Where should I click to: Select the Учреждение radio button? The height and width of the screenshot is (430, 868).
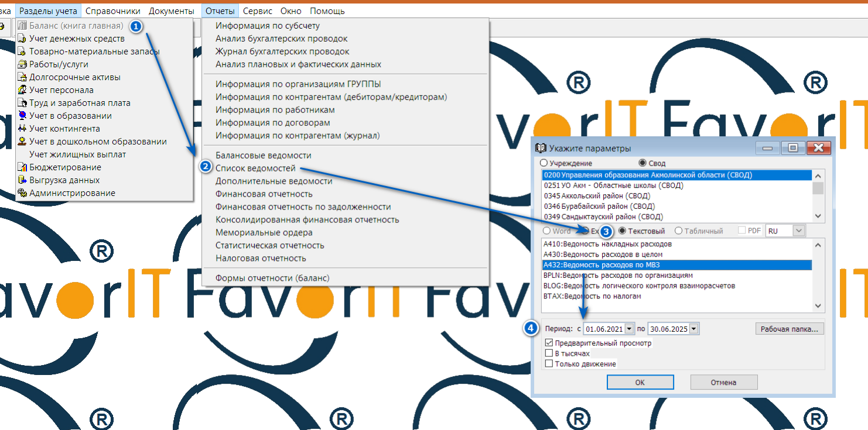point(544,163)
